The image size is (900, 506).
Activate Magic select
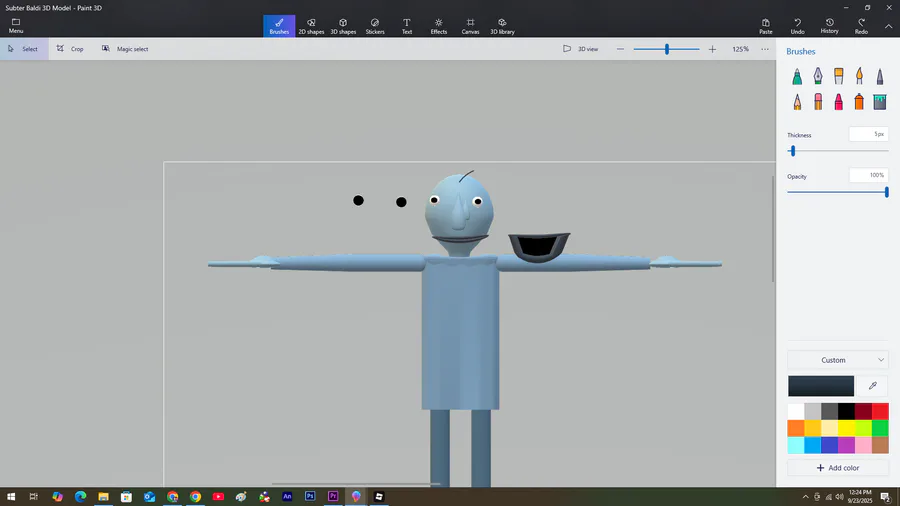coord(125,49)
